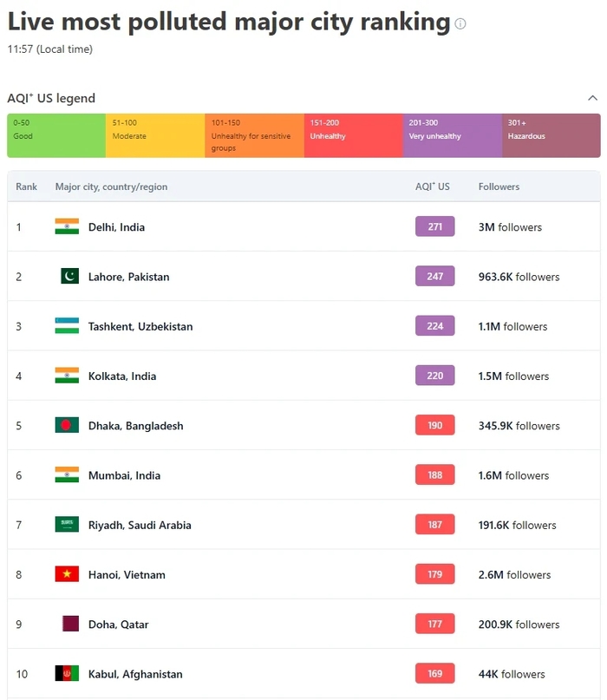
Task: Click the Uzbekistan flag beside Tashkent
Action: coord(67,326)
